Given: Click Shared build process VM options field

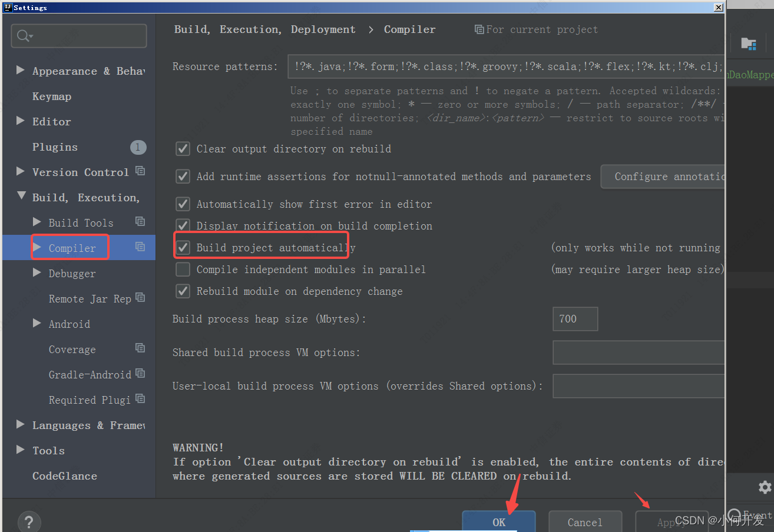Looking at the screenshot, I should (639, 353).
